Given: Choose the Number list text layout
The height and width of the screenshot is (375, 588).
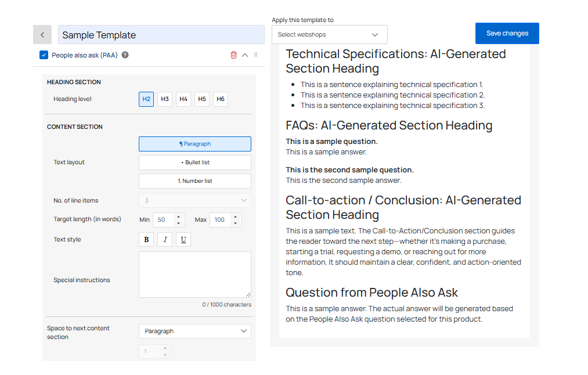Looking at the screenshot, I should tap(195, 181).
